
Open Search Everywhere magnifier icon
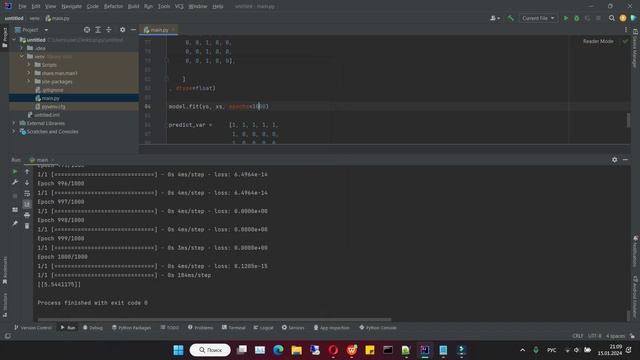point(611,18)
